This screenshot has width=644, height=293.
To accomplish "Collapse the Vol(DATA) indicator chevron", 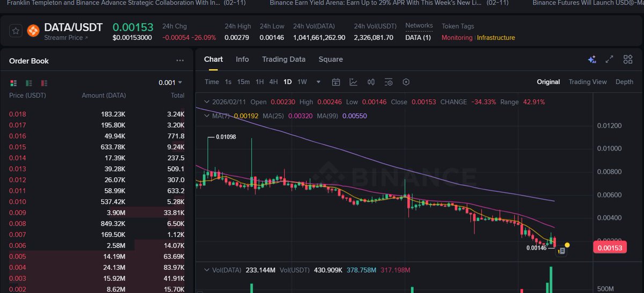I will click(x=207, y=272).
